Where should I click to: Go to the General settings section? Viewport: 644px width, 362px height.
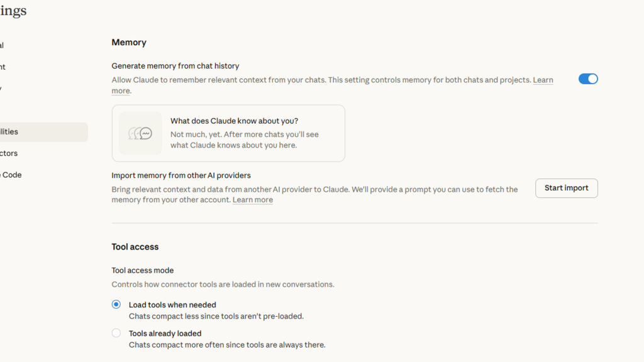3,45
